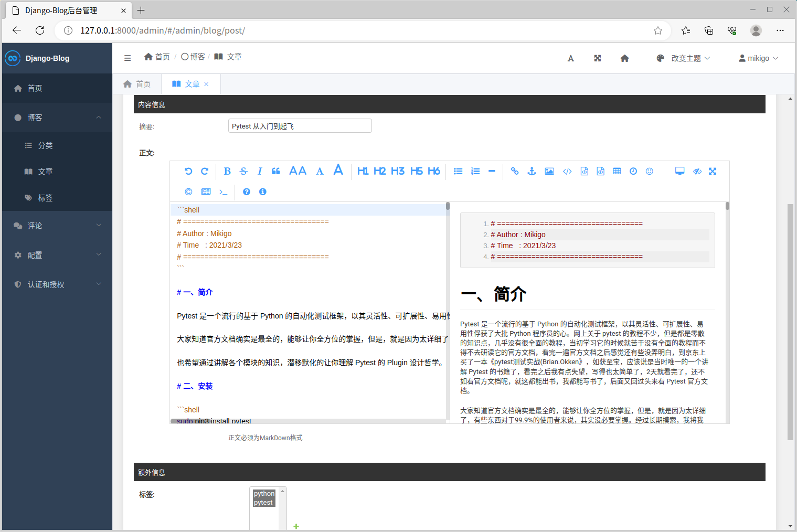This screenshot has height=532, width=797.
Task: Insert a horizontal rule
Action: click(x=492, y=171)
